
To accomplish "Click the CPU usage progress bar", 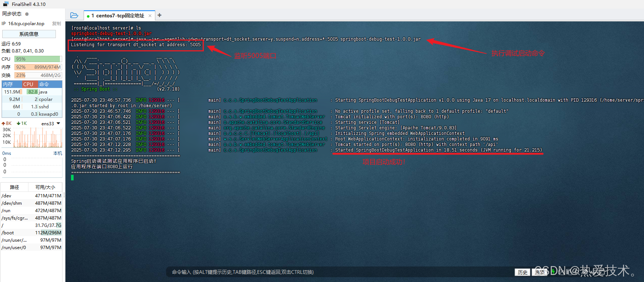I will coord(37,59).
